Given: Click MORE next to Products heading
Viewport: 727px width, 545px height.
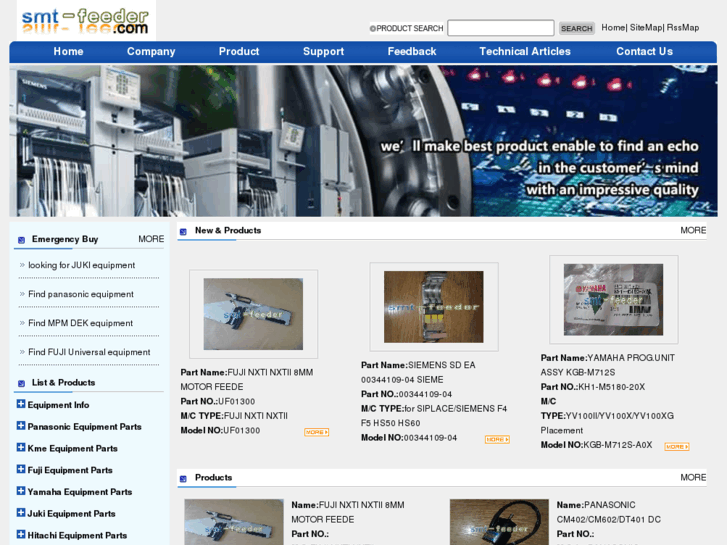Looking at the screenshot, I should (693, 478).
